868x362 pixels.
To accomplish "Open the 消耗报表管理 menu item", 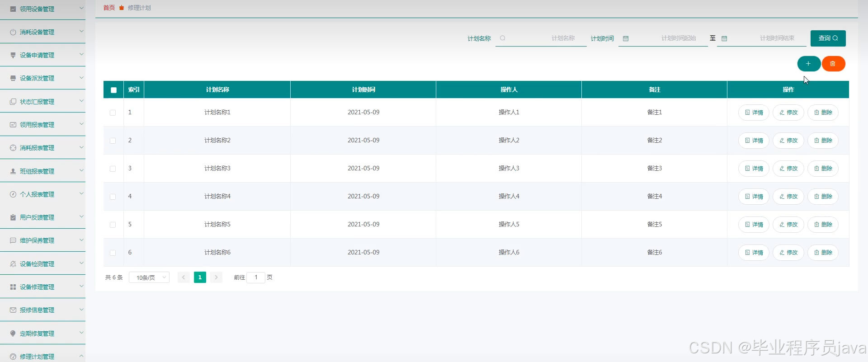I will click(x=42, y=148).
